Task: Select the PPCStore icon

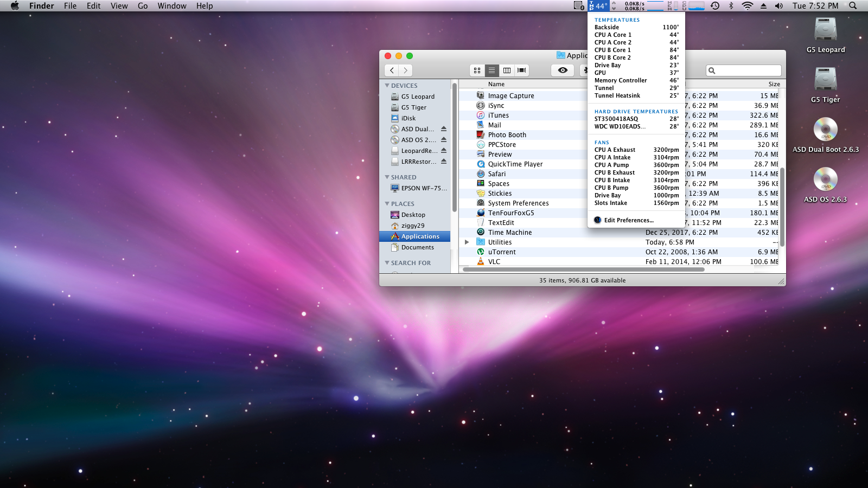Action: pos(481,144)
